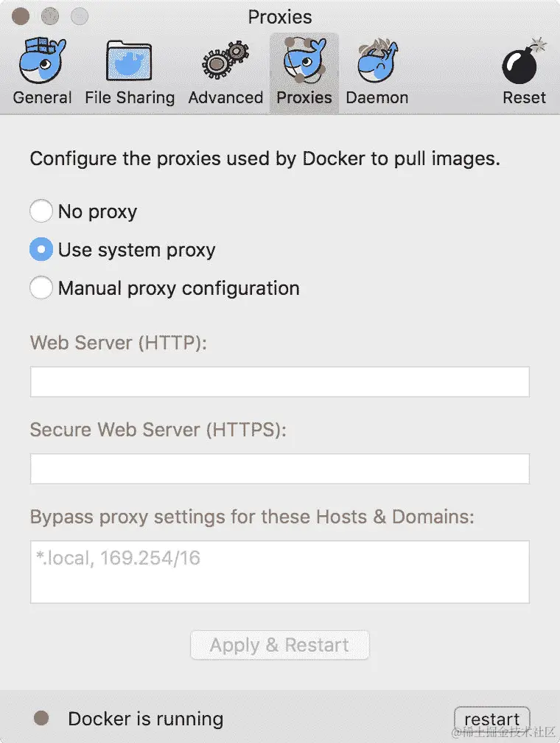Click the Reset label in toolbar
This screenshot has height=743, width=560.
[x=524, y=97]
